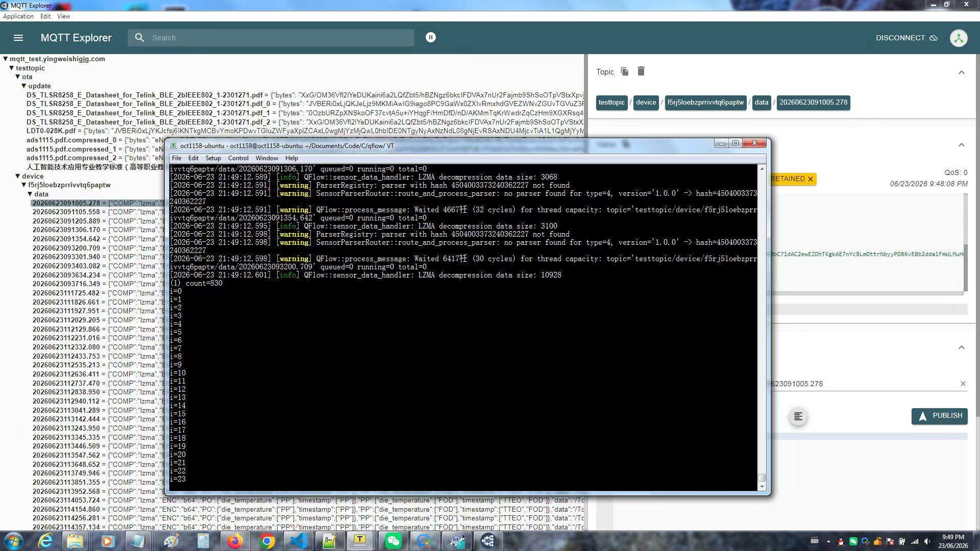Open QQ penguin tray icon
Viewport: 980px width, 551px height.
[x=841, y=541]
